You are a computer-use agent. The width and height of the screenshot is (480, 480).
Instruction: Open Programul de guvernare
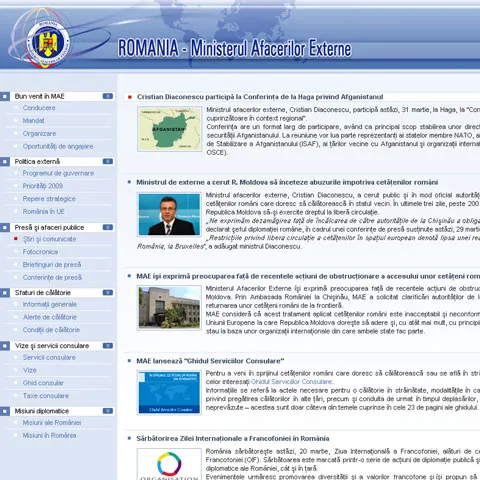(x=58, y=173)
